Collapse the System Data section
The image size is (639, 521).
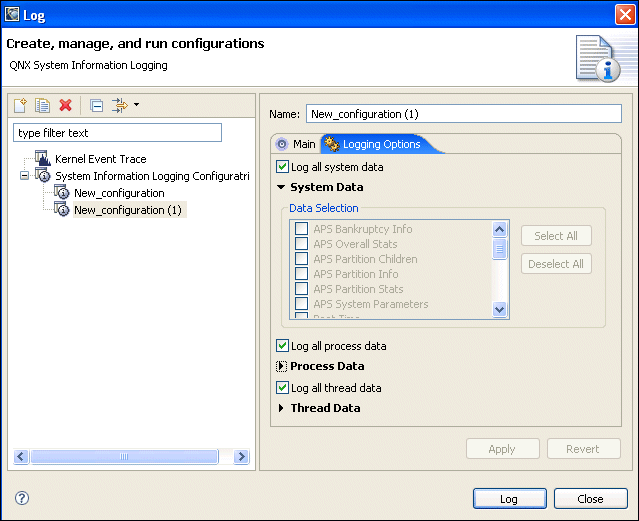pos(282,187)
